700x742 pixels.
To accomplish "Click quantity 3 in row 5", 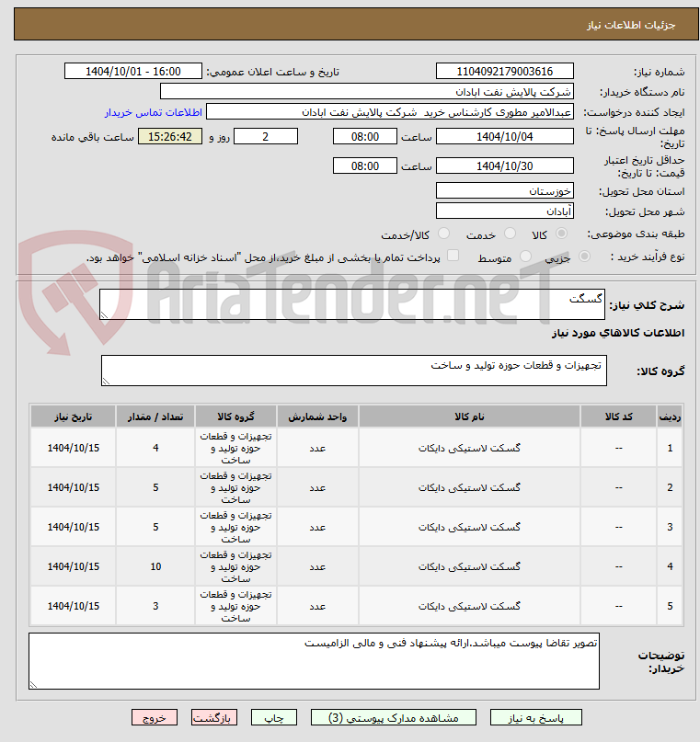I will coord(155,606).
